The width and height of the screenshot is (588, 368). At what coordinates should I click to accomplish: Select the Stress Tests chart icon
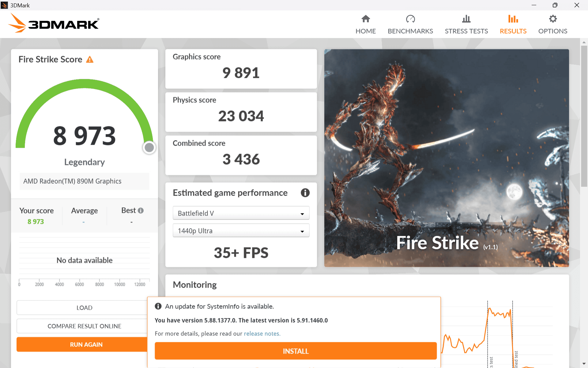(x=466, y=19)
